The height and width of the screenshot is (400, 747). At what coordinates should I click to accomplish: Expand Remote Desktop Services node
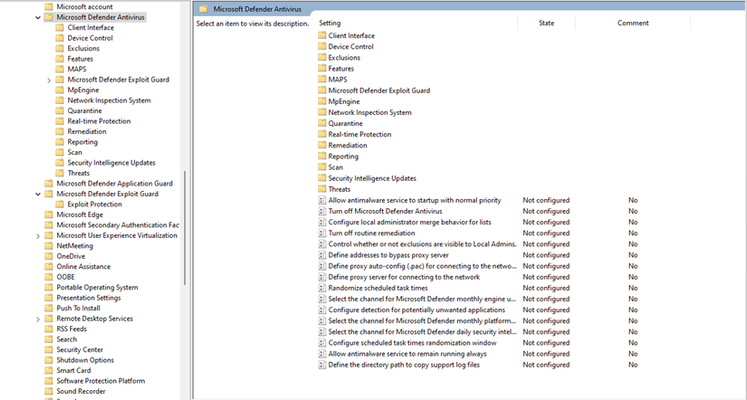(38, 319)
